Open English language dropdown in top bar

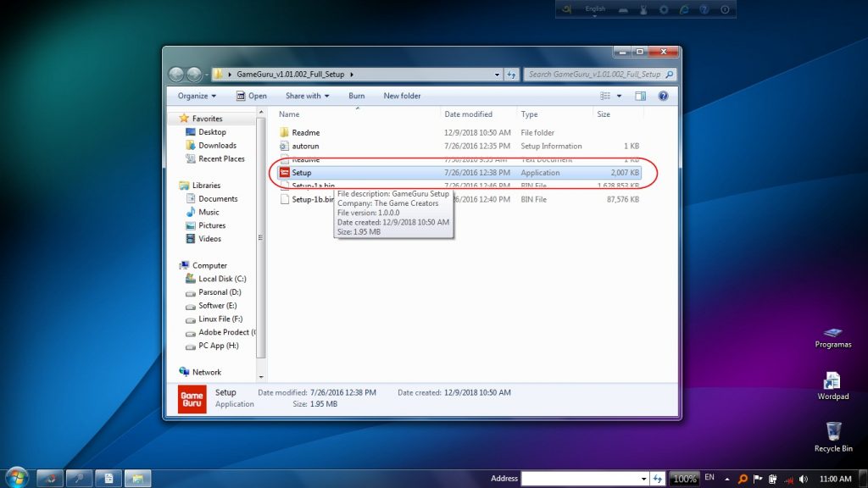595,10
